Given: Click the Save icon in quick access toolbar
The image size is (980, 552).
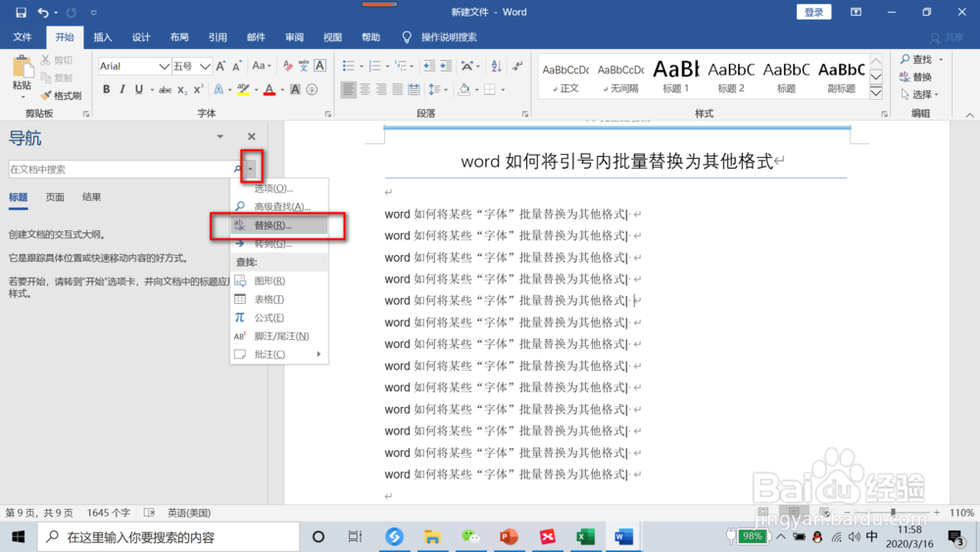Looking at the screenshot, I should pyautogui.click(x=21, y=12).
